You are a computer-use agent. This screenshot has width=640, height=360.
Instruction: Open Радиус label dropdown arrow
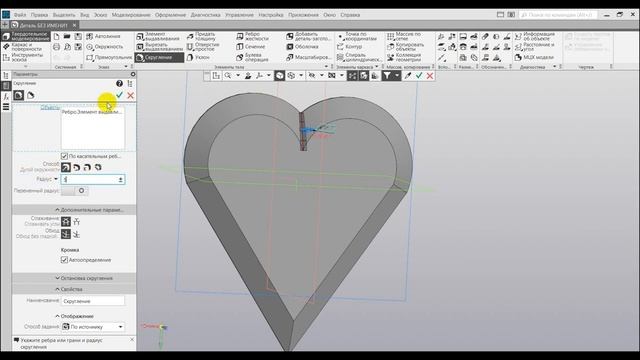coord(56,179)
